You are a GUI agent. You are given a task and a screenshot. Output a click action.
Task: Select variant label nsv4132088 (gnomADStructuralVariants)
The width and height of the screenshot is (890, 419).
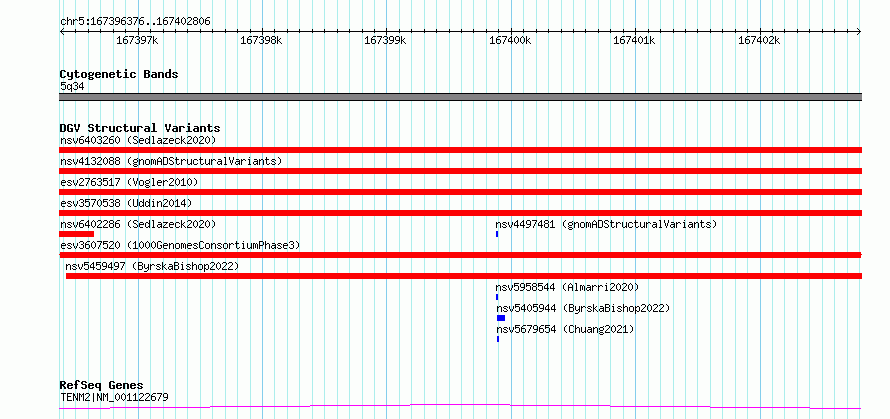171,161
